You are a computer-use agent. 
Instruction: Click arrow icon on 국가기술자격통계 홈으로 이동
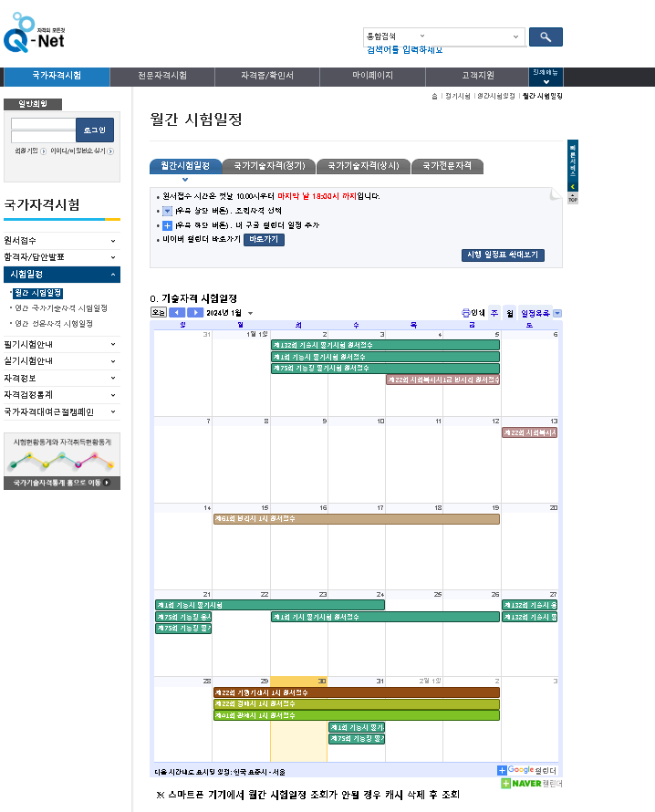[x=107, y=483]
